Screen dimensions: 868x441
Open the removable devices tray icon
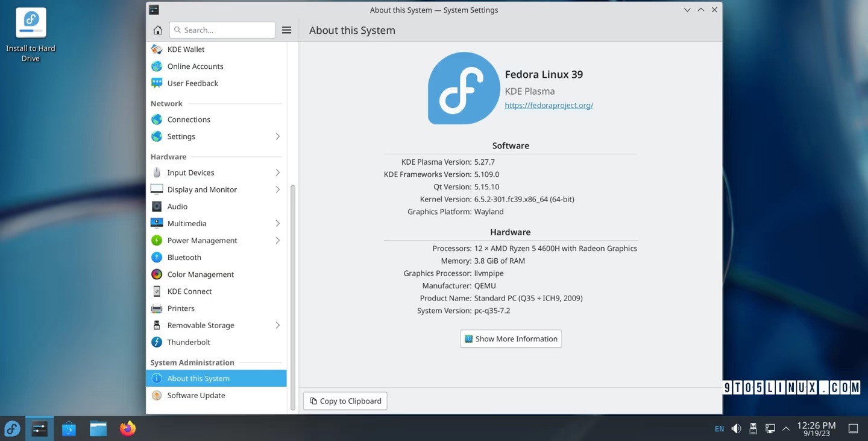753,428
